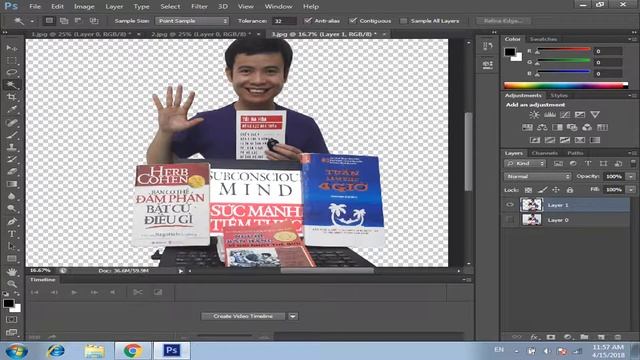Toggle the Contiguous checkbox
The image size is (640, 360).
[353, 20]
